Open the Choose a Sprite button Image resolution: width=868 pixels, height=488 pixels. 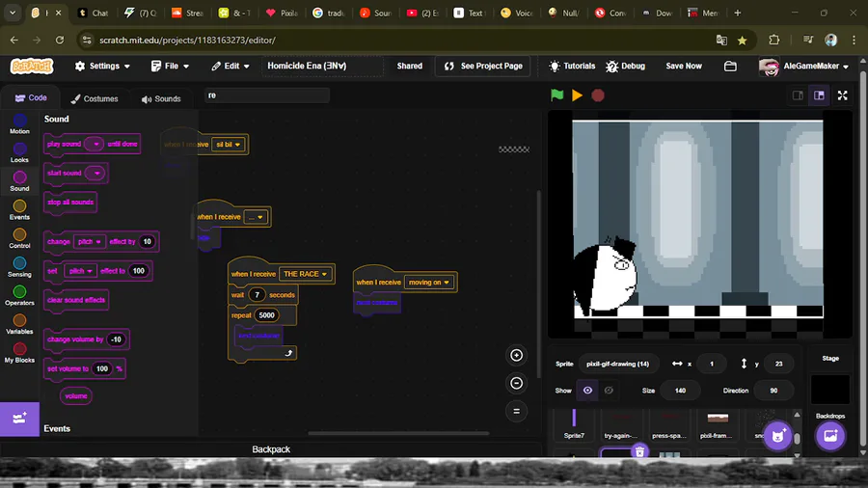(777, 436)
